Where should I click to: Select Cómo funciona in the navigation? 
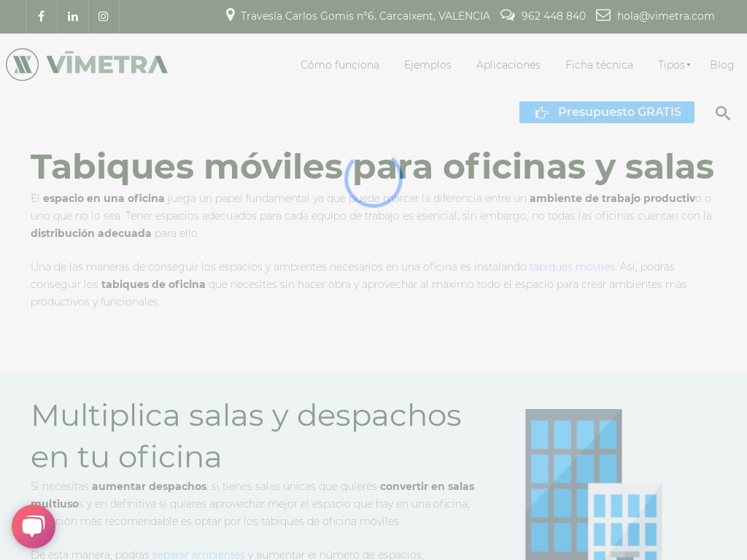(340, 65)
